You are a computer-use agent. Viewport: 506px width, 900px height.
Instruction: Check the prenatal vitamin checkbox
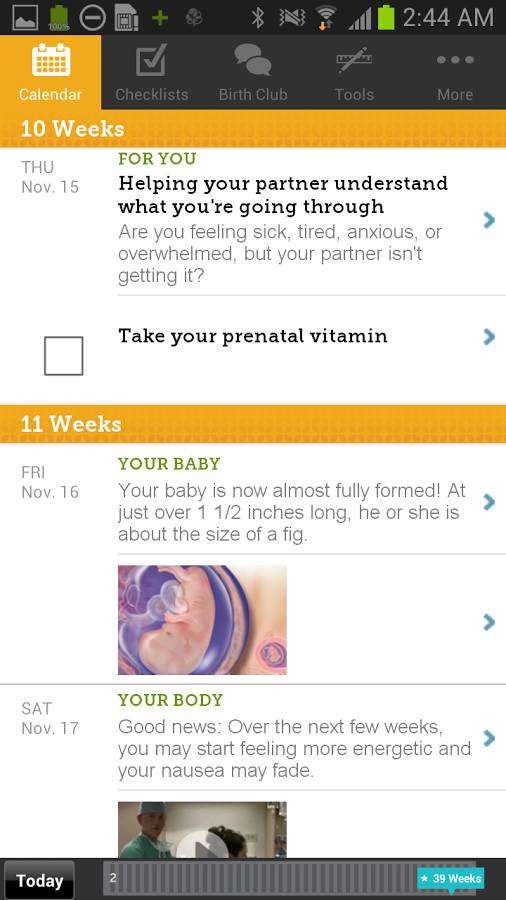64,356
